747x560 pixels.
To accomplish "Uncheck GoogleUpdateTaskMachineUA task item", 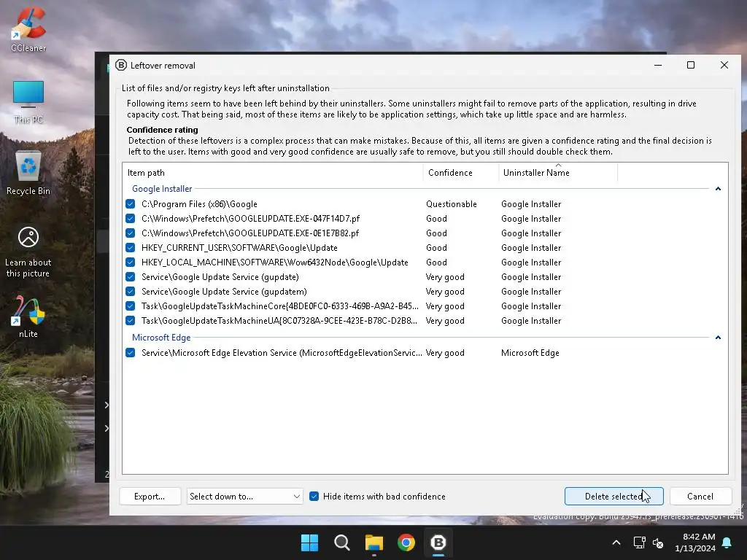I will 130,321.
